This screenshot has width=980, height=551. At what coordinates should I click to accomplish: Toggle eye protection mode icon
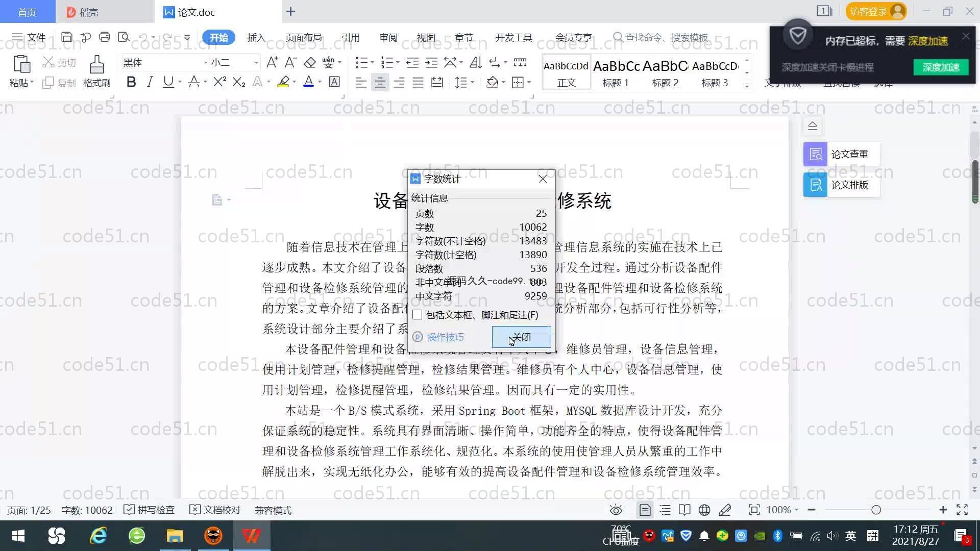tap(616, 510)
